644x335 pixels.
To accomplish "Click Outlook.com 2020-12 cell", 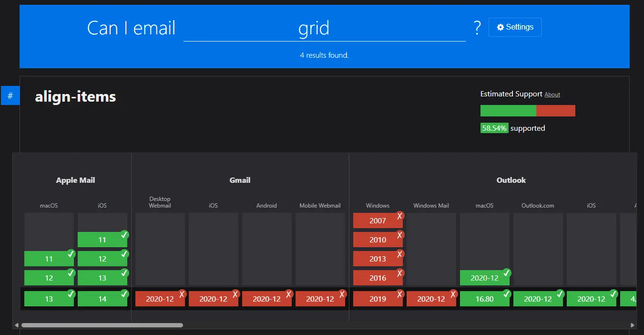I will pyautogui.click(x=538, y=299).
